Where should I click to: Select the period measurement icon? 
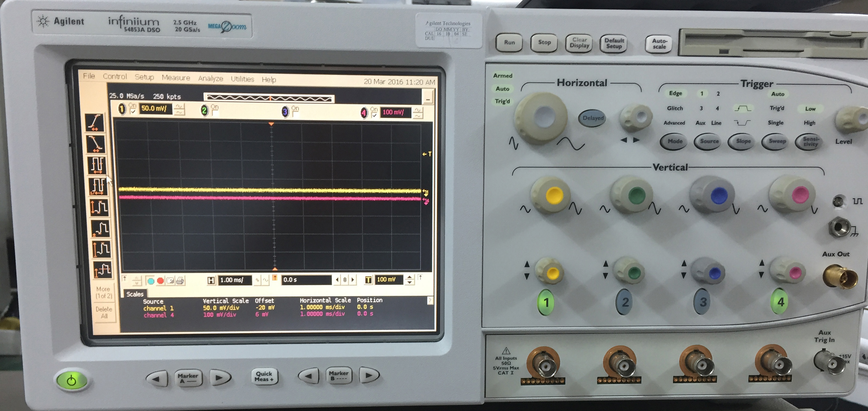coord(97,165)
